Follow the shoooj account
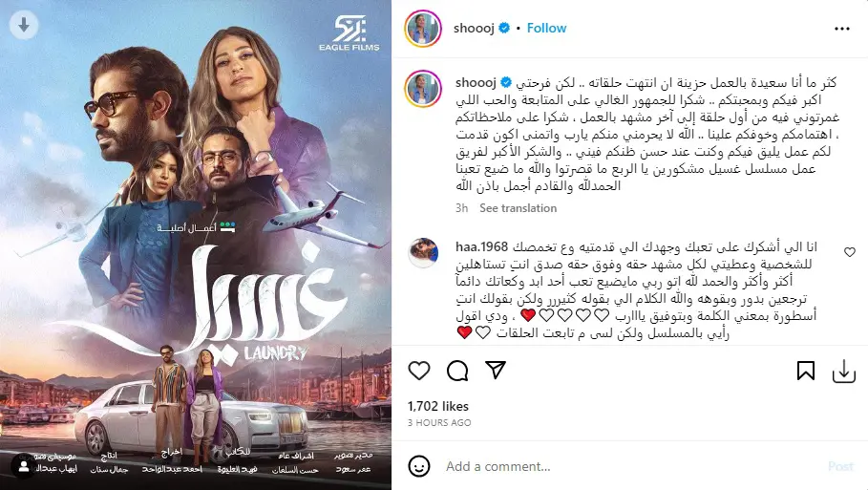The image size is (868, 490). tap(546, 29)
